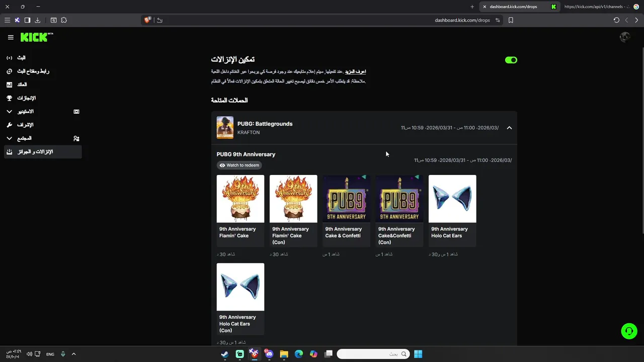Screen dimensions: 644x362
Task: Collapse the PUBG: Battlegrounds campaign
Action: pyautogui.click(x=509, y=128)
